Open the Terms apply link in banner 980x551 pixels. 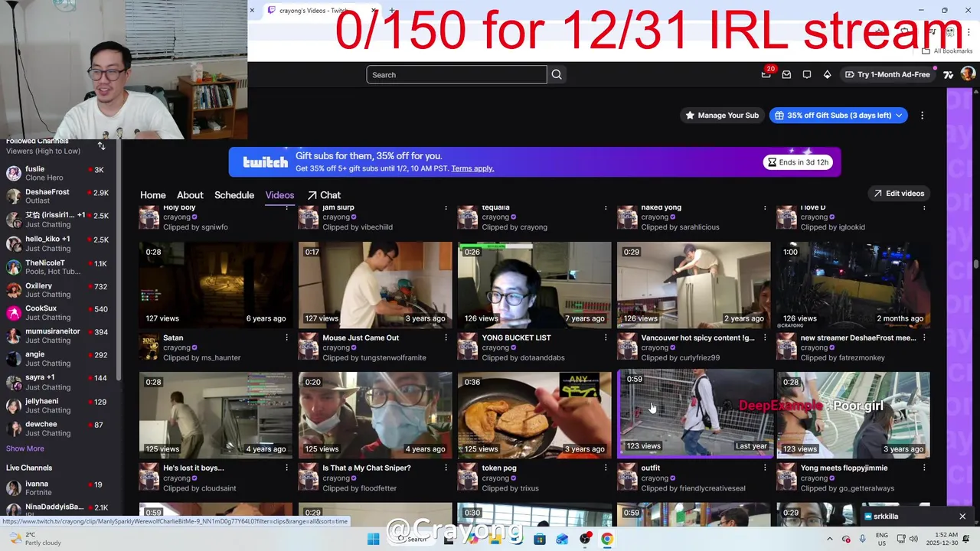click(472, 168)
